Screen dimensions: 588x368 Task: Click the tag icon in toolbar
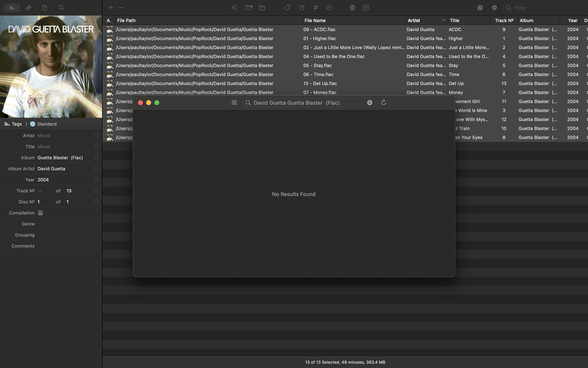tap(287, 8)
